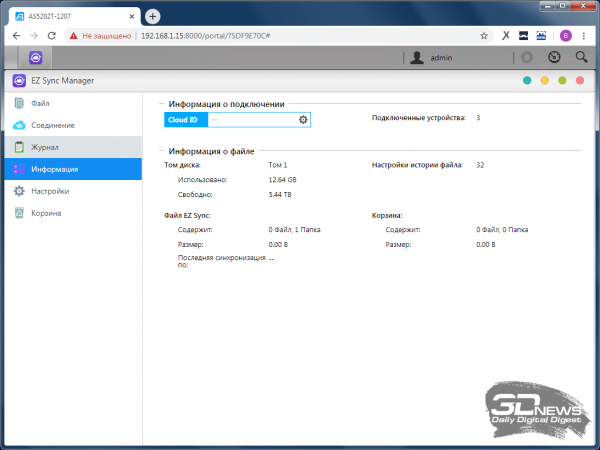Reload the page in browser
The height and width of the screenshot is (450, 600).
click(50, 34)
